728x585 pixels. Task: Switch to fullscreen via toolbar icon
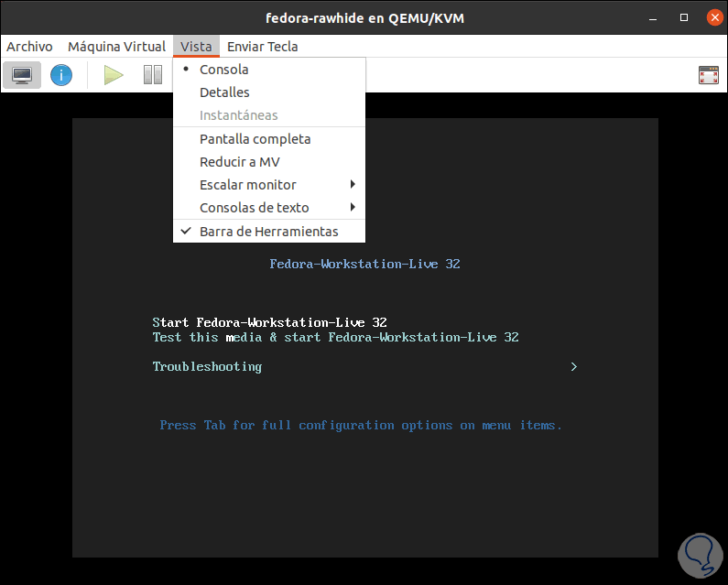(709, 75)
